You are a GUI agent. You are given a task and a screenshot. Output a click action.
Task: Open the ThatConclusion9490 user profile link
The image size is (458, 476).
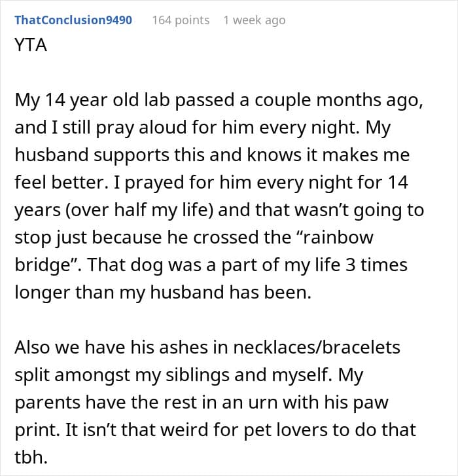[73, 20]
